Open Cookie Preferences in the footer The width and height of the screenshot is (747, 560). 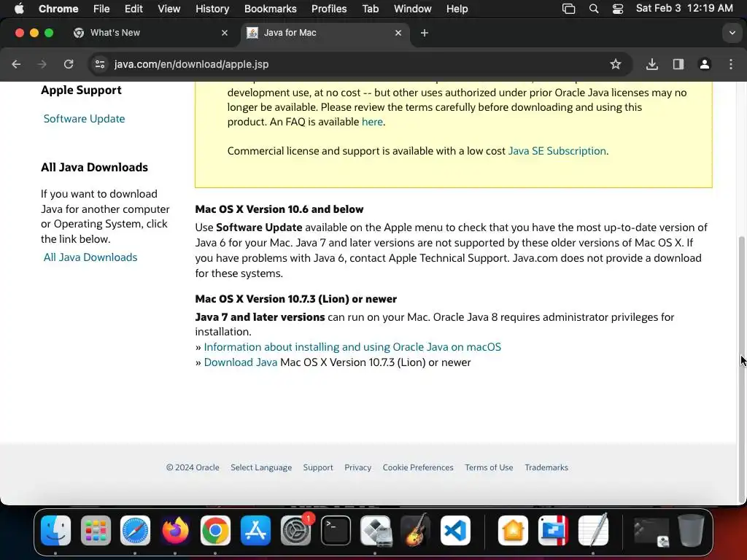tap(418, 467)
